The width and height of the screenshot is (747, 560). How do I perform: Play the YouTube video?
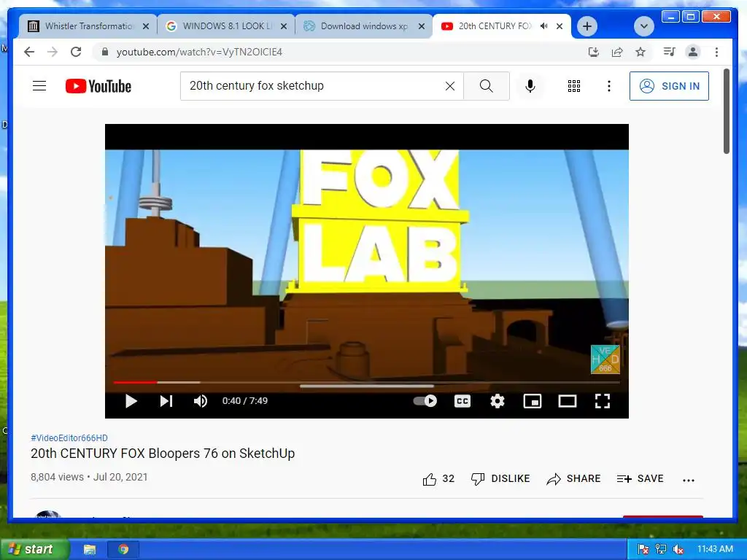[131, 402]
